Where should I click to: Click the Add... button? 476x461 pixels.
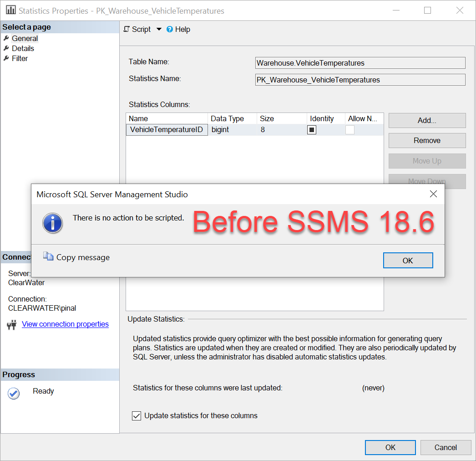pyautogui.click(x=427, y=120)
